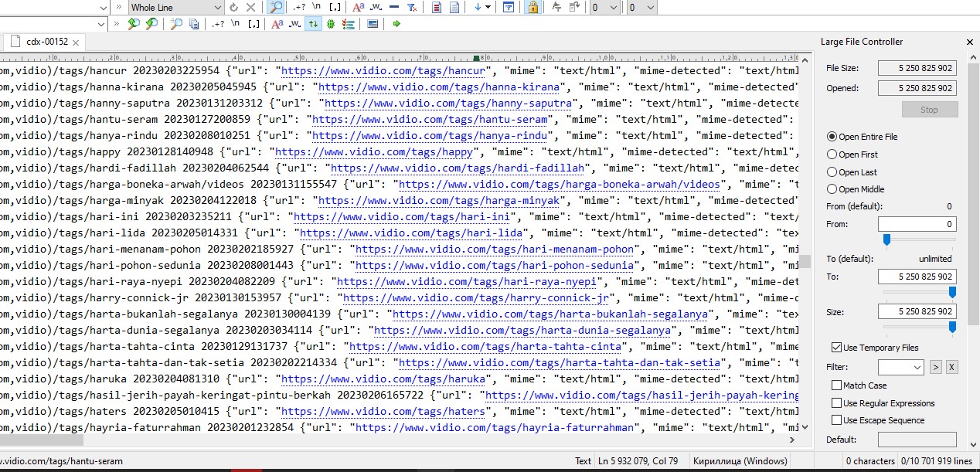Click the Stop button
Viewport: 980px width, 472px height.
929,110
